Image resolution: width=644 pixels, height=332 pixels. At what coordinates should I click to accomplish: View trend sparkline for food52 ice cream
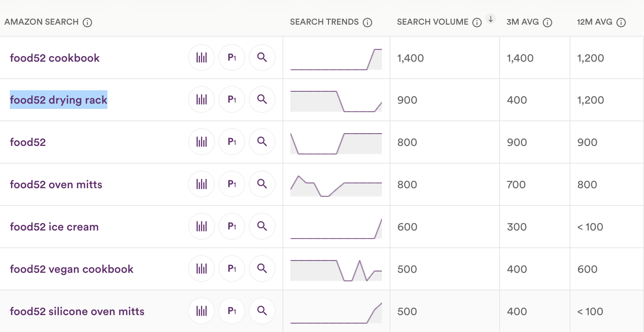336,228
